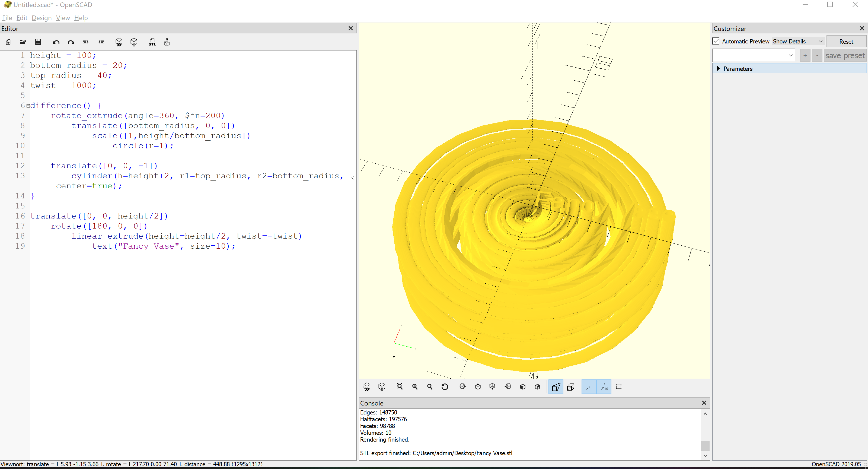Save the file with floppy disk icon
The height and width of the screenshot is (469, 868).
[x=38, y=42]
